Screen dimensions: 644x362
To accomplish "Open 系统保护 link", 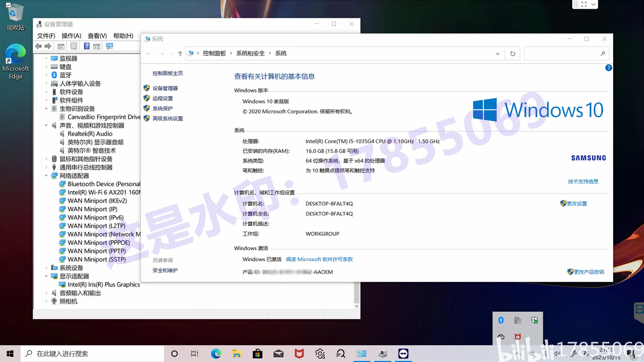I will (x=163, y=109).
